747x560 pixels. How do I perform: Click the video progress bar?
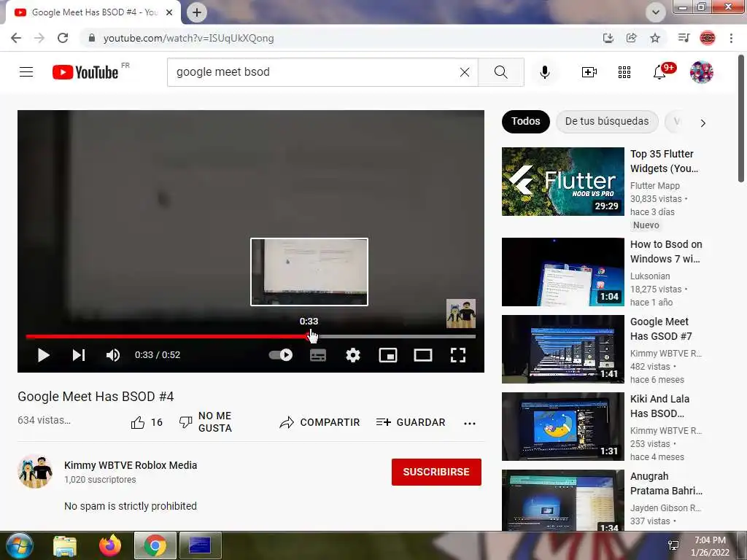pyautogui.click(x=251, y=336)
